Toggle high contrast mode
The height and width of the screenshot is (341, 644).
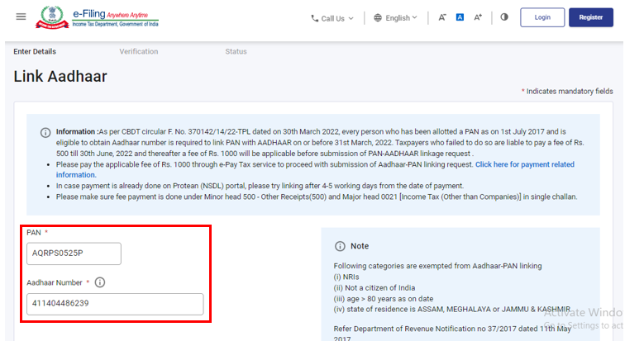coord(504,17)
